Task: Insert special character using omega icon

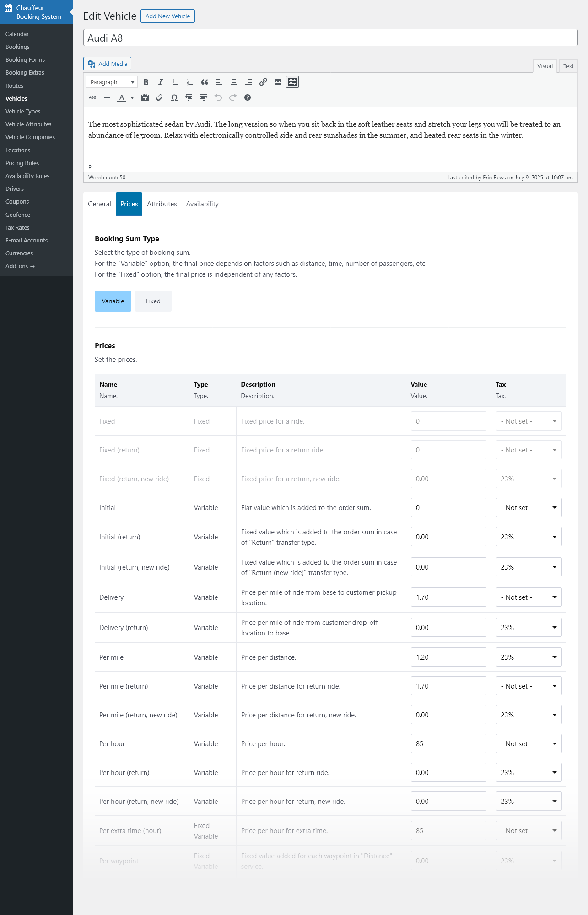Action: [x=174, y=97]
